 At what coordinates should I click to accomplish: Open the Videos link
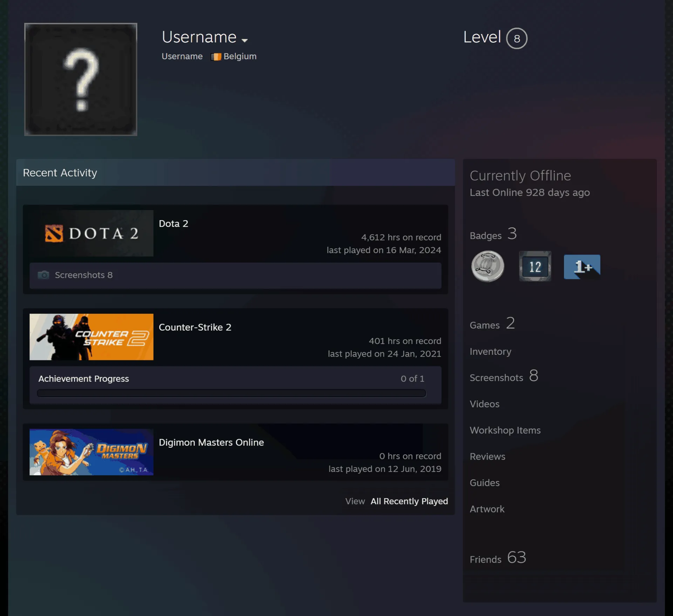(x=484, y=404)
